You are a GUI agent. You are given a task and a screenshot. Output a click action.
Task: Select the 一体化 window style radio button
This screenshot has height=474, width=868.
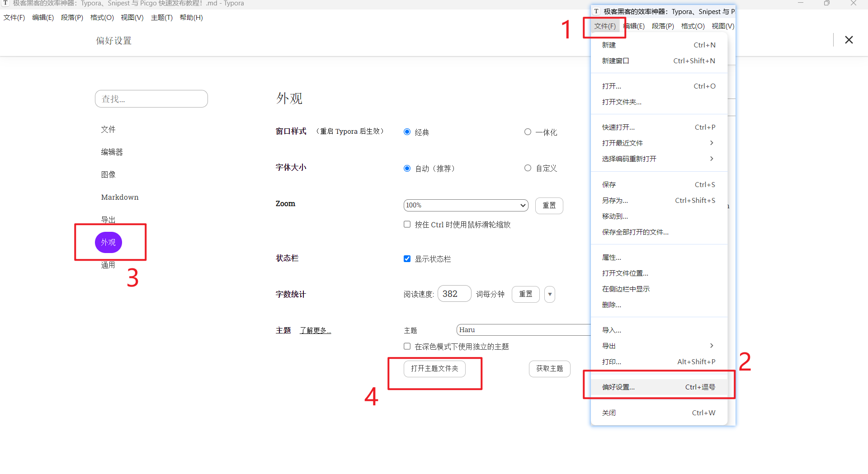tap(528, 132)
